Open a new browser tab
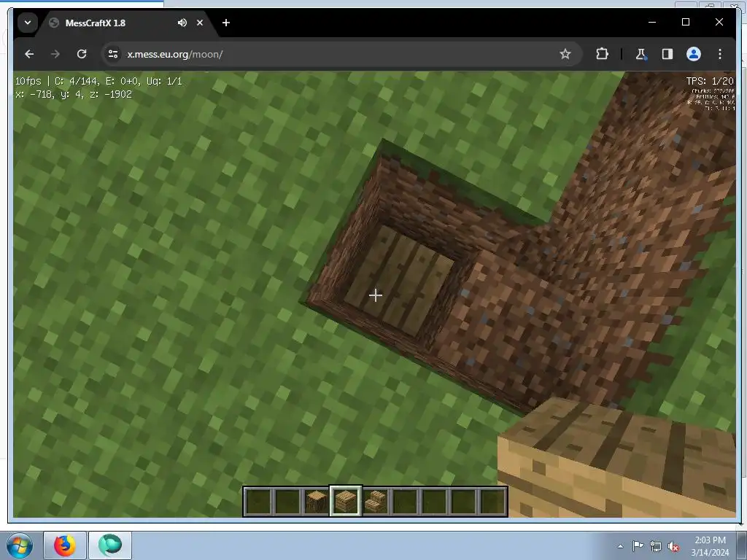The height and width of the screenshot is (560, 747). 226,23
